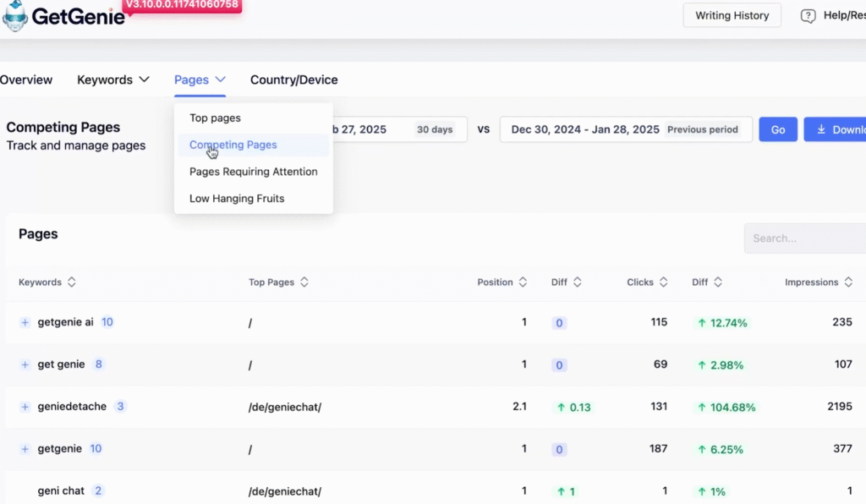The height and width of the screenshot is (504, 866).
Task: Sort by the Keywords column arrows
Action: coord(72,282)
